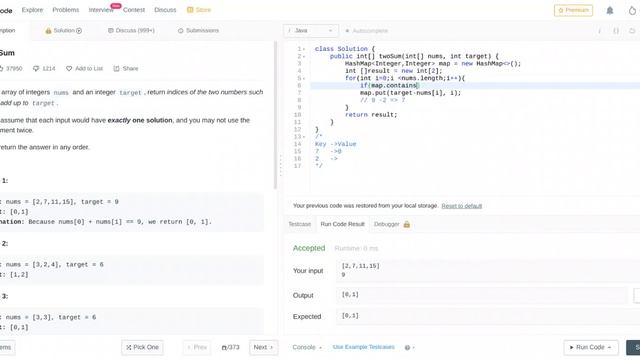Collapse the for-loop fold at line 5
Image resolution: width=640 pixels, height=360 pixels.
click(x=304, y=79)
